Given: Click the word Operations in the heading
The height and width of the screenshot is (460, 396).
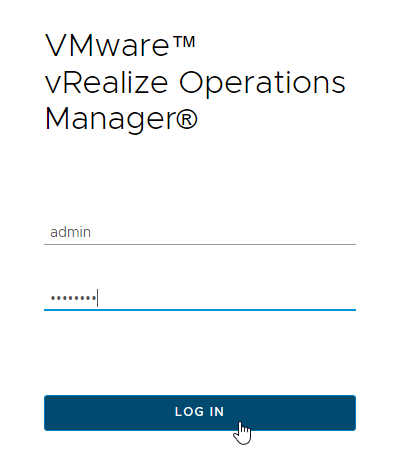Looking at the screenshot, I should (x=262, y=83).
